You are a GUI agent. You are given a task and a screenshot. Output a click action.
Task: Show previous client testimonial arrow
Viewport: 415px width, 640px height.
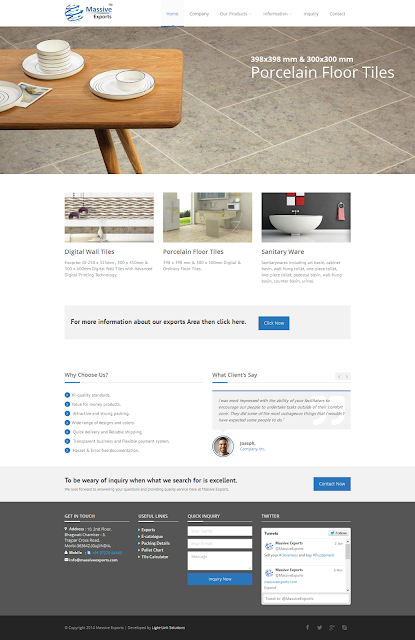pyautogui.click(x=339, y=376)
